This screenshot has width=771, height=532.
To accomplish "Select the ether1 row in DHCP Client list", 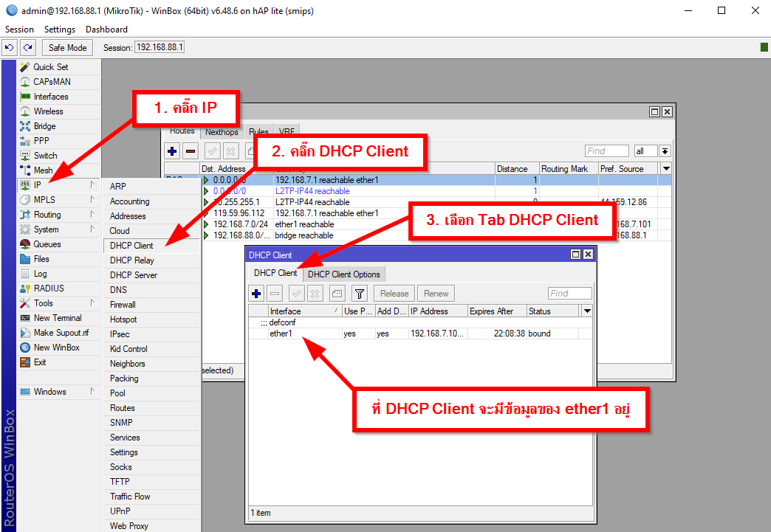I will click(420, 334).
